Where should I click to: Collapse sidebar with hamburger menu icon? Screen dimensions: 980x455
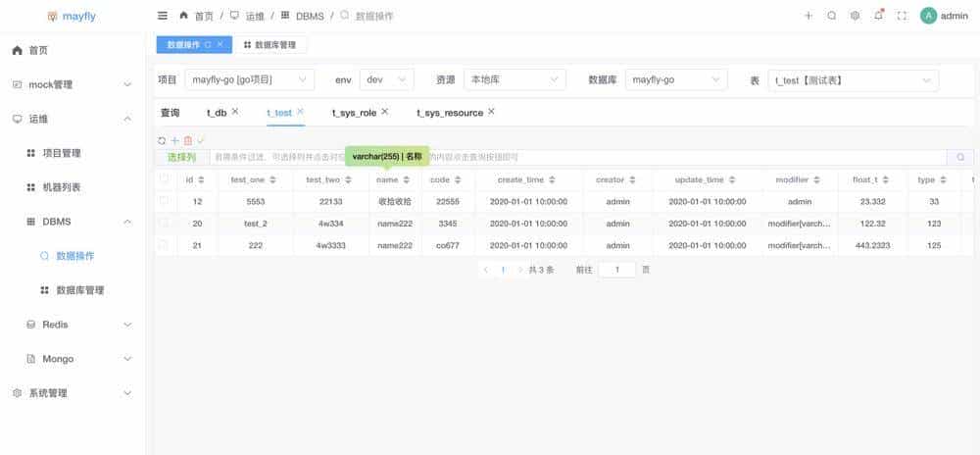163,16
